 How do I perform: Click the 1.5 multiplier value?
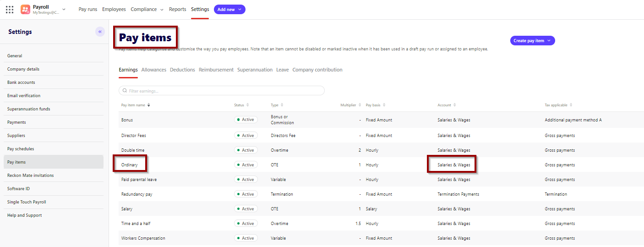click(358, 224)
